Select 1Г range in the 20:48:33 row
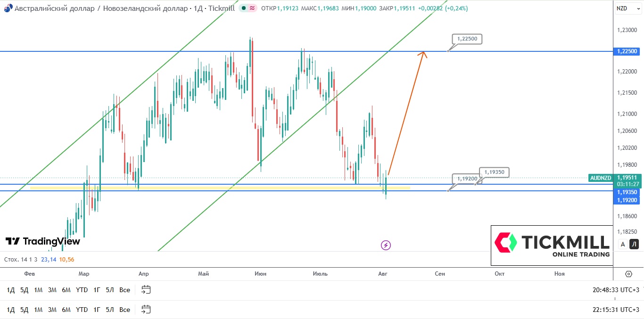 [x=97, y=290]
